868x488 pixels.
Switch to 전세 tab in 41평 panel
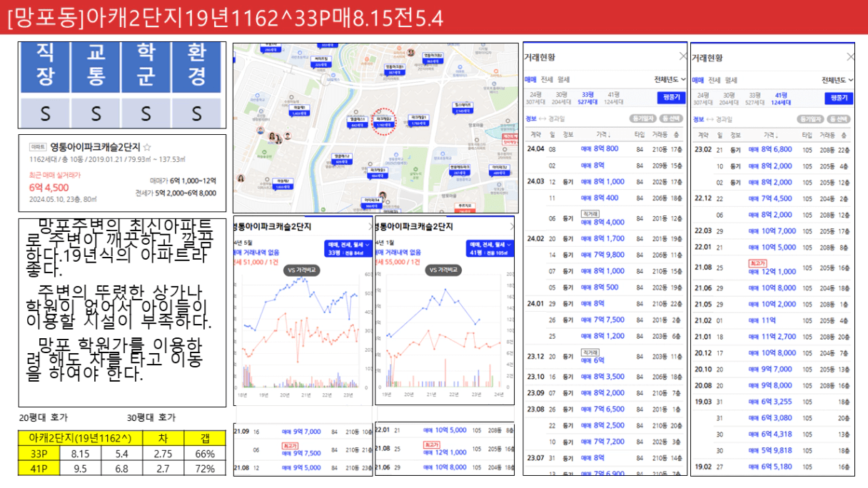tap(715, 80)
